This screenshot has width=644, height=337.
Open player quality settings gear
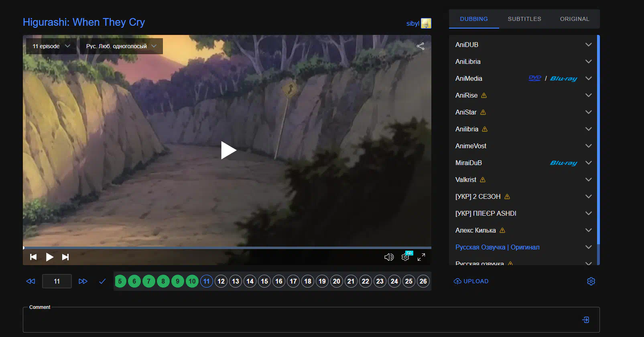(405, 257)
